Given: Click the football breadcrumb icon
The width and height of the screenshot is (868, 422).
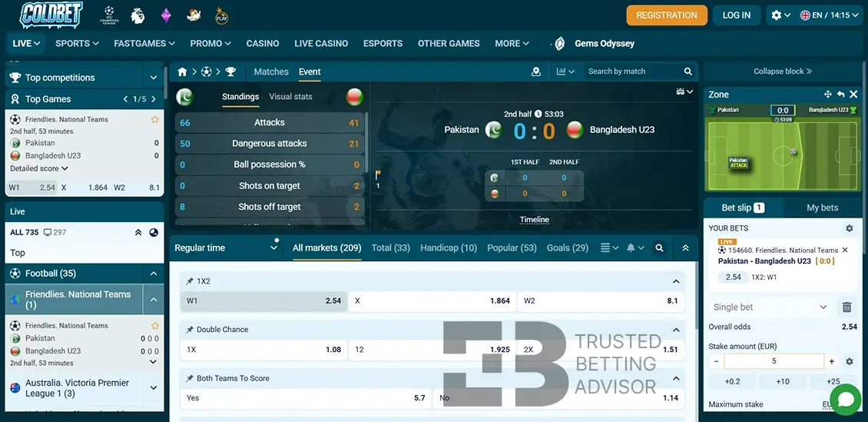Looking at the screenshot, I should pyautogui.click(x=206, y=71).
